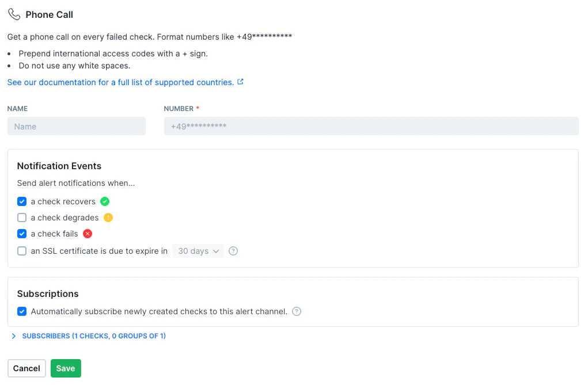Focus the required NUMBER input field
The image size is (588, 385).
[x=371, y=125]
